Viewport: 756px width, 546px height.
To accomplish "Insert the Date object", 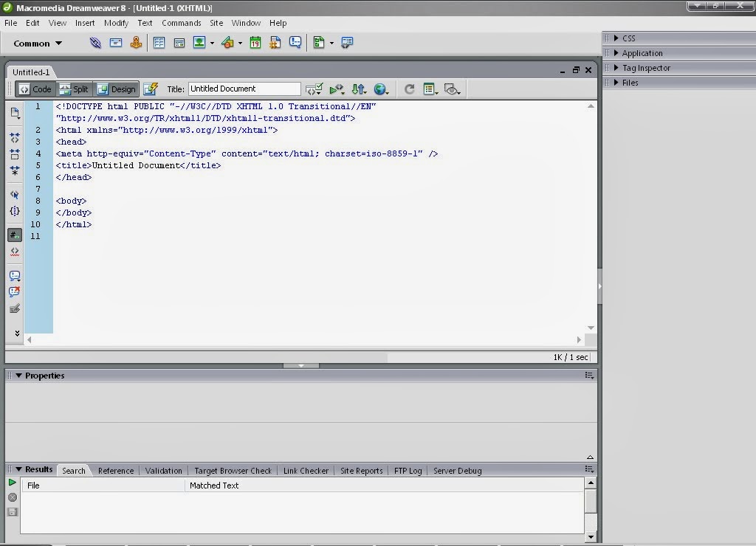I will (x=255, y=43).
